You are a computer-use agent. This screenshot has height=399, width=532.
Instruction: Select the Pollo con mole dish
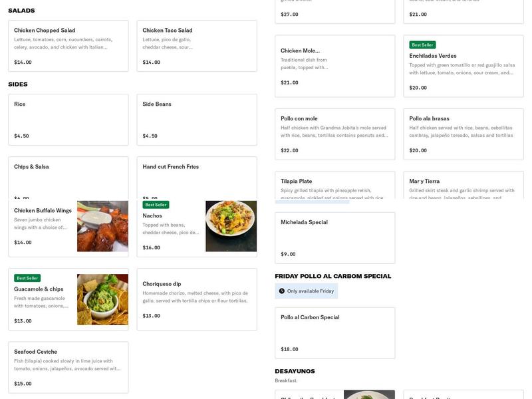(x=334, y=134)
